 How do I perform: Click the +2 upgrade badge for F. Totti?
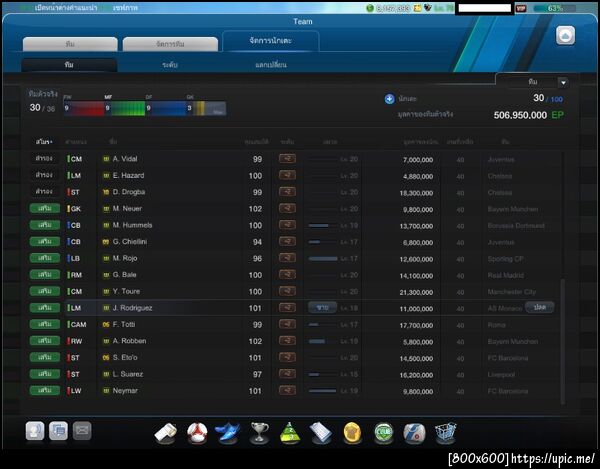click(x=287, y=324)
